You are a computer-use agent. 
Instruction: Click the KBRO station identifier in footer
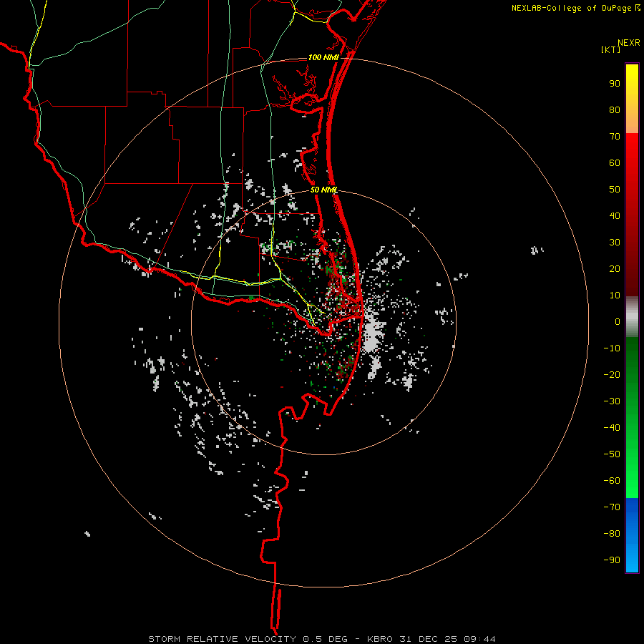coord(379,639)
